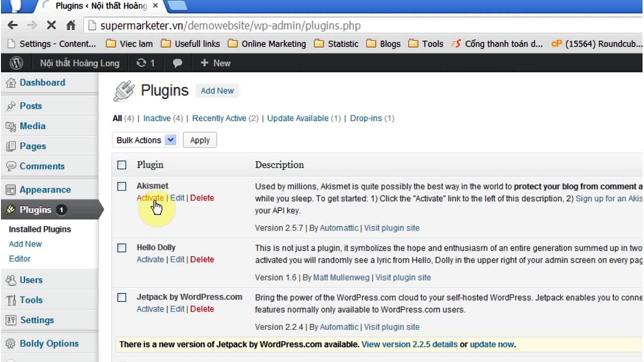Image resolution: width=644 pixels, height=362 pixels.
Task: Open updates icon showing 1 in admin bar
Action: (x=145, y=63)
